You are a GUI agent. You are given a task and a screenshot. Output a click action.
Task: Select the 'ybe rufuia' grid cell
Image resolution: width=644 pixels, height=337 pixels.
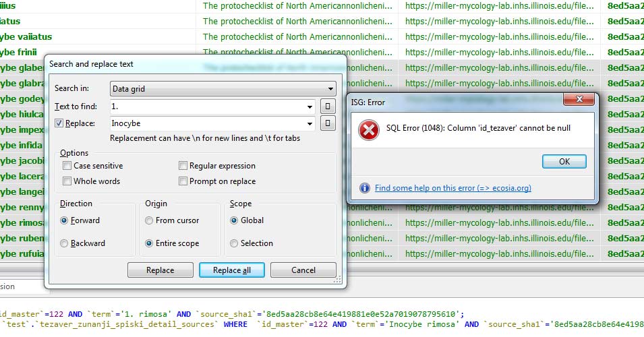point(22,253)
